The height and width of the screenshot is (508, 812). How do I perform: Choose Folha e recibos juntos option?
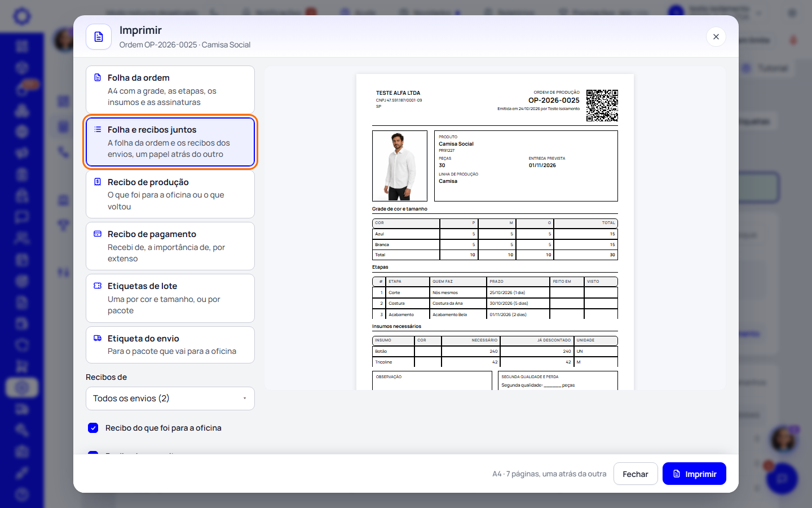pyautogui.click(x=170, y=142)
